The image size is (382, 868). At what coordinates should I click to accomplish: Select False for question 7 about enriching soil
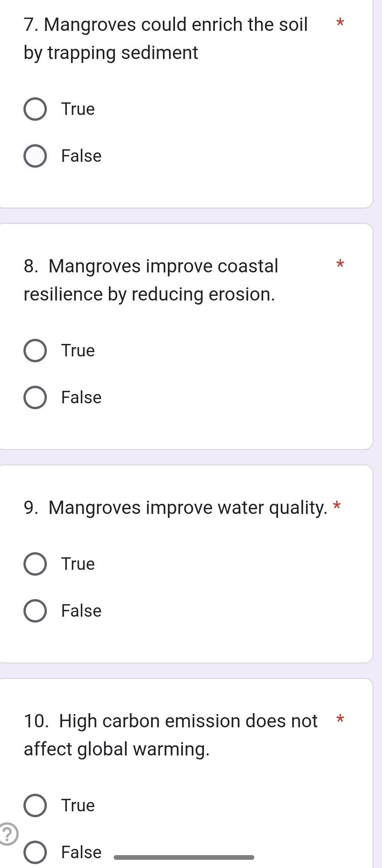tap(35, 156)
